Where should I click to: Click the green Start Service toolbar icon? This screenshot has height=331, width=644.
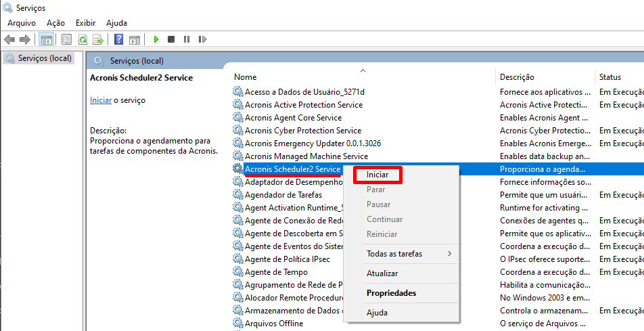click(156, 40)
